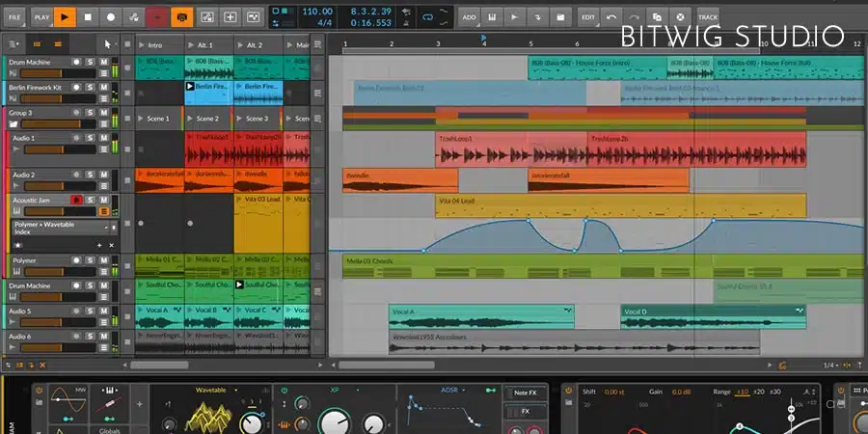Add effect track with curved-arrow icon
The image size is (868, 434).
point(537,17)
